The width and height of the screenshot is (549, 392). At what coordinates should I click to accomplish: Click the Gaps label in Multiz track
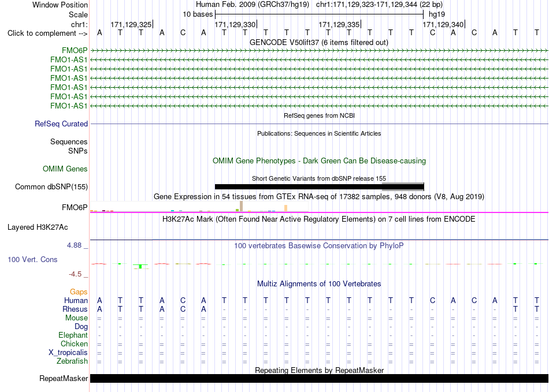79,292
